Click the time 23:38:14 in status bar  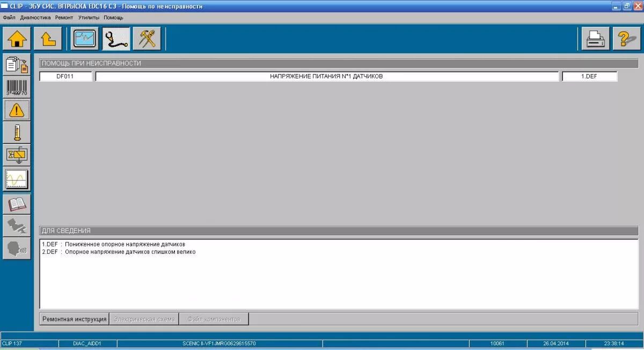(614, 343)
